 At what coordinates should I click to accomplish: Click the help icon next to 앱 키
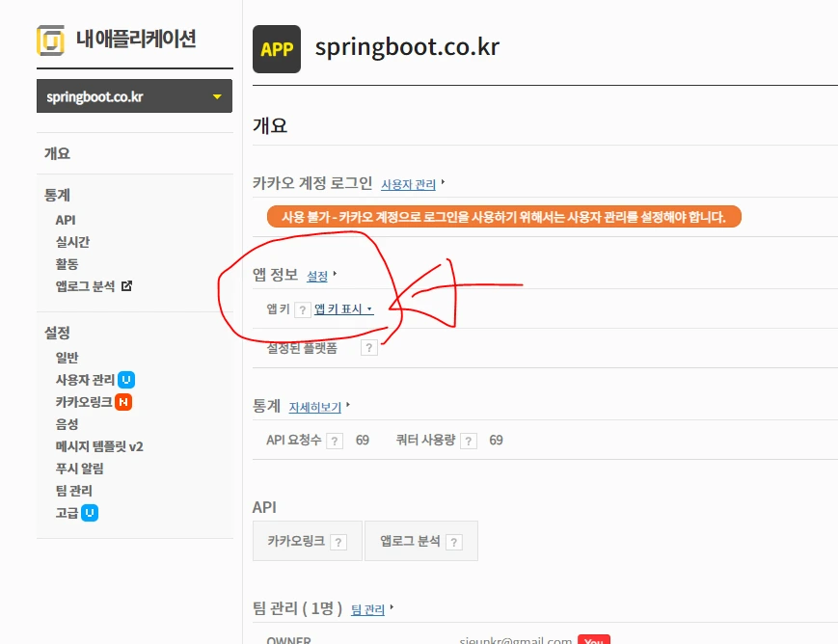(303, 310)
